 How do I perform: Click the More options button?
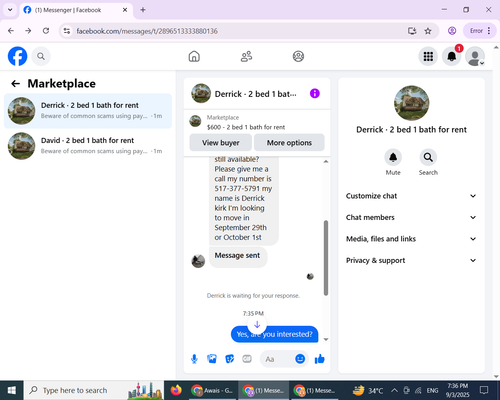(289, 143)
